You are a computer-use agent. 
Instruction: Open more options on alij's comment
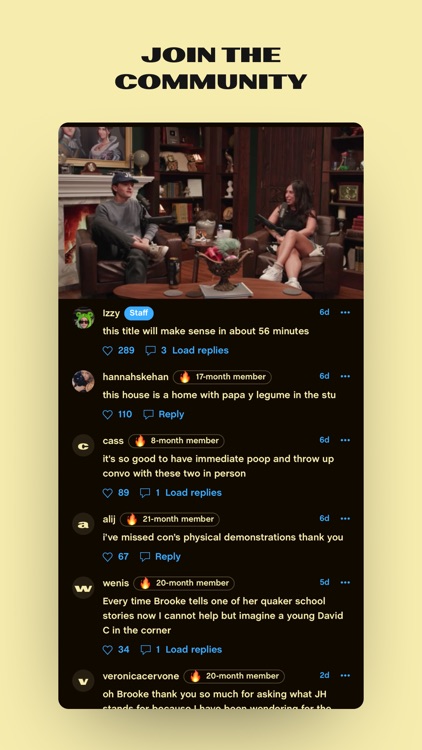(x=345, y=518)
